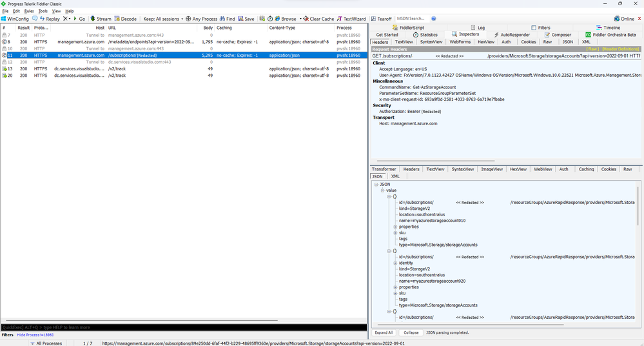644x346 pixels.
Task: Collapse the value node
Action: pyautogui.click(x=382, y=190)
